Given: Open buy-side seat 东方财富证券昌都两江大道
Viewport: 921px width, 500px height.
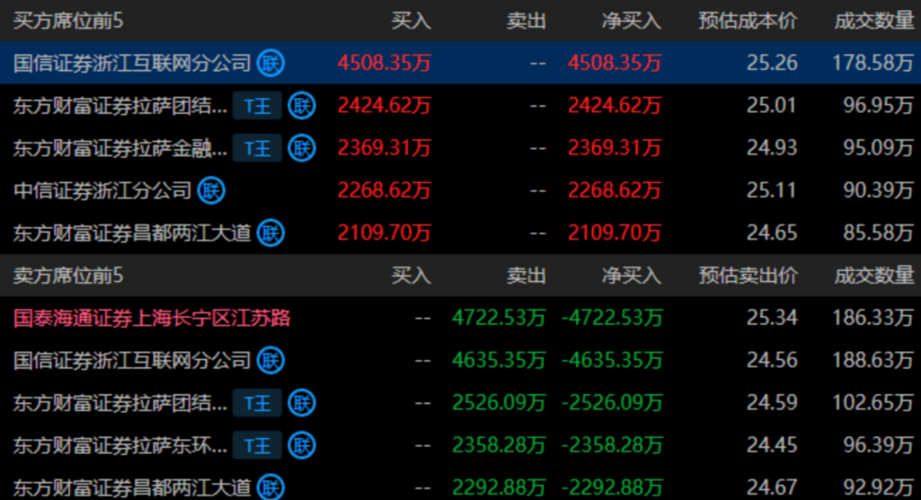Looking at the screenshot, I should click(x=132, y=233).
